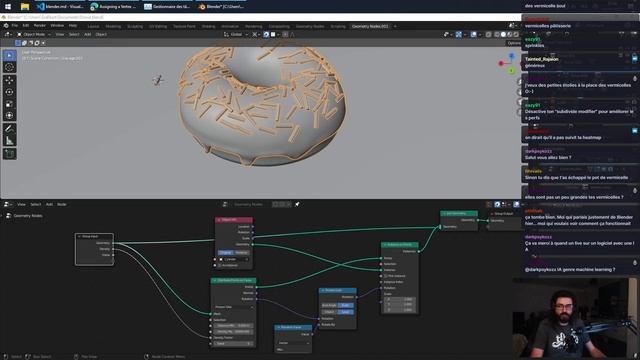Open the Node menu in the node editor
This screenshot has height=360, width=640.
[62, 204]
